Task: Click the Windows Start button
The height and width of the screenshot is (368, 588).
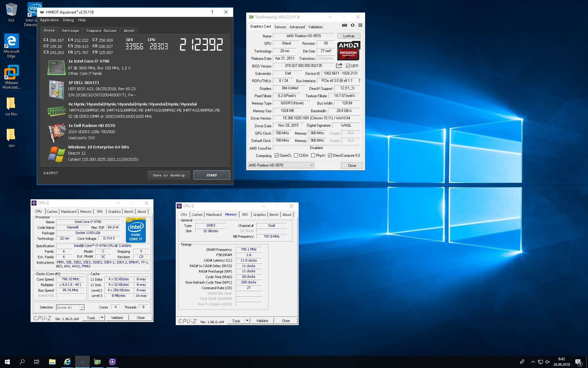Action: [x=7, y=362]
